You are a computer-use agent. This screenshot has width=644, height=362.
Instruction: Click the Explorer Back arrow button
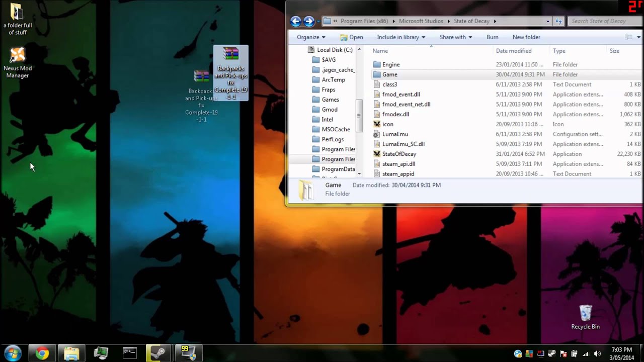pos(296,21)
